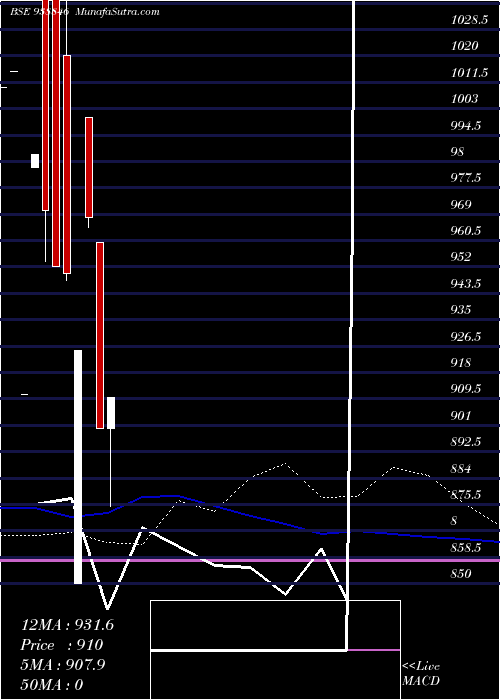Click the 875.5 price axis label
500x700 pixels.
tap(466, 495)
